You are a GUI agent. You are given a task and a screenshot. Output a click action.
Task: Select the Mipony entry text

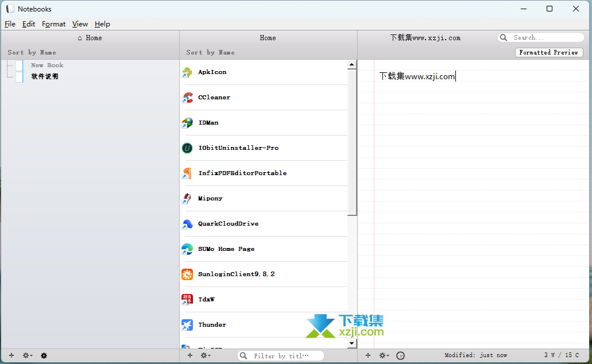[210, 199]
